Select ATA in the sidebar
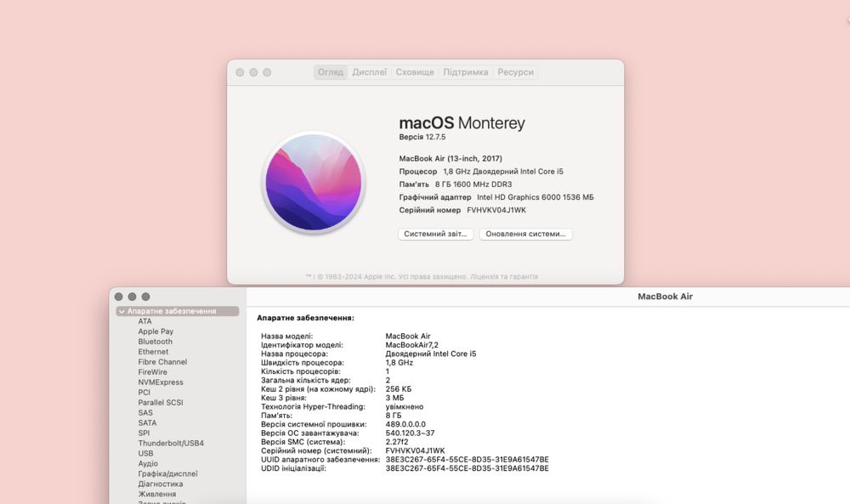 tap(144, 321)
